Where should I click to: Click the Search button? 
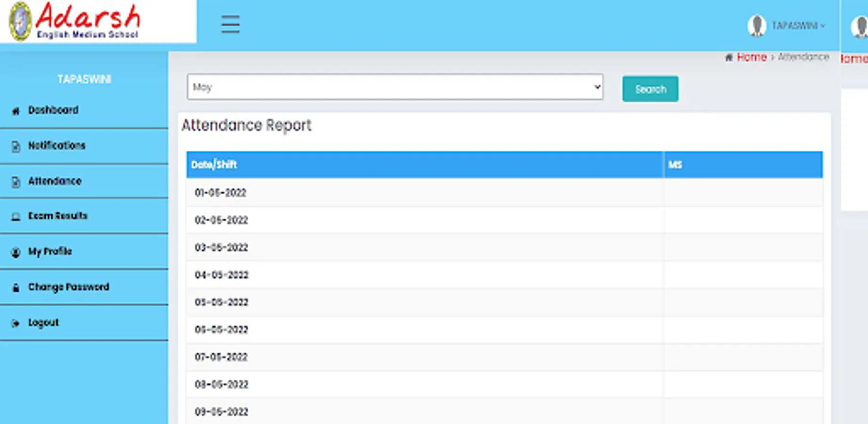point(650,89)
